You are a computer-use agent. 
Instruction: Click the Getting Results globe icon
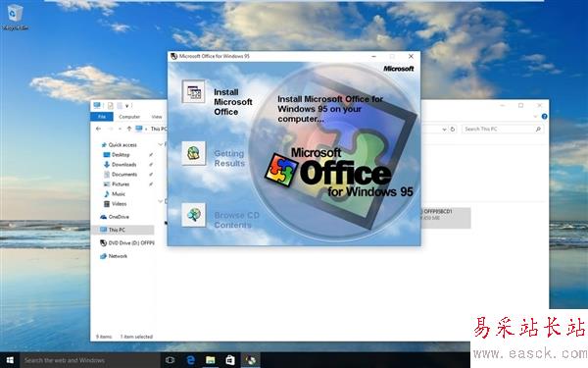pos(193,153)
